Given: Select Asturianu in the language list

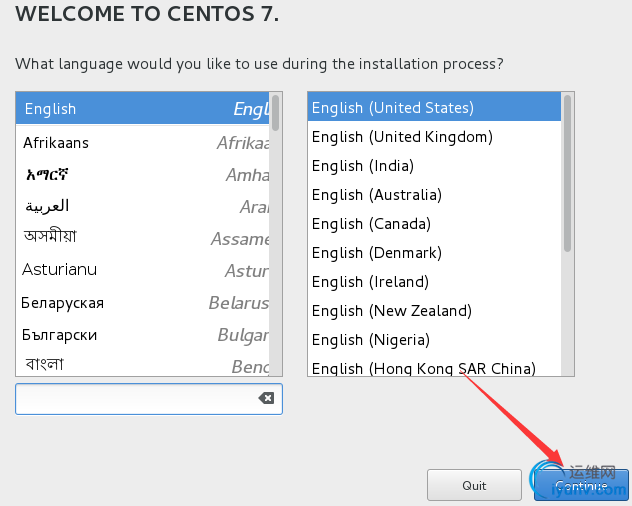Looking at the screenshot, I should click(x=143, y=270).
